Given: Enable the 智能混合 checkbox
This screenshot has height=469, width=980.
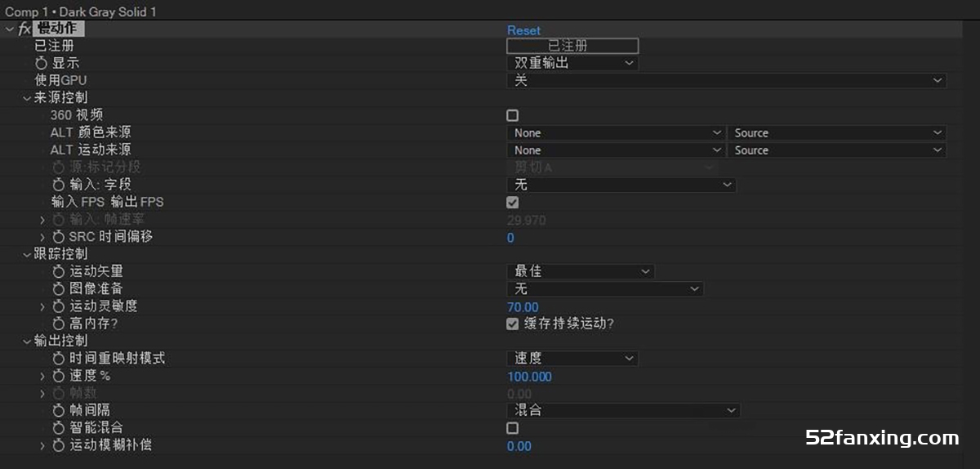Looking at the screenshot, I should click(513, 428).
